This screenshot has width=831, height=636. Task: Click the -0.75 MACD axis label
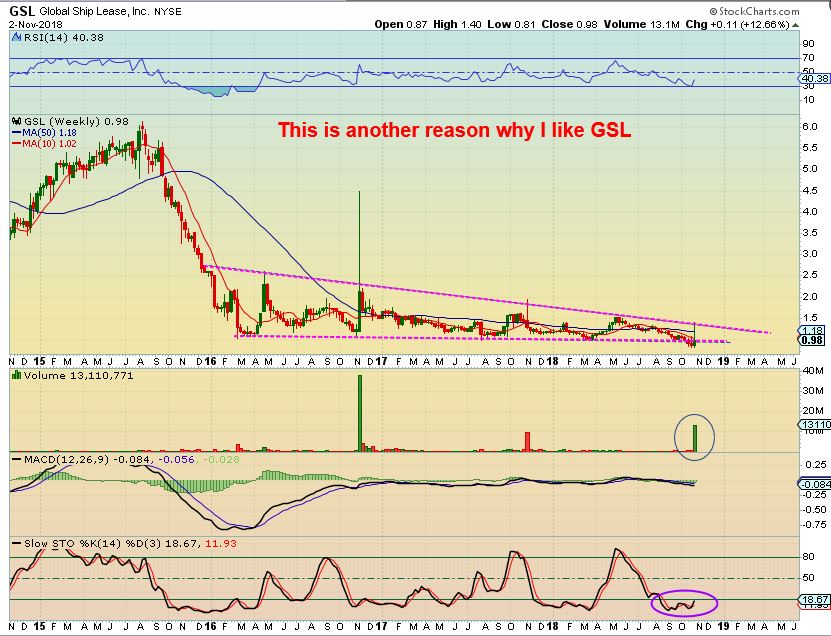click(814, 525)
